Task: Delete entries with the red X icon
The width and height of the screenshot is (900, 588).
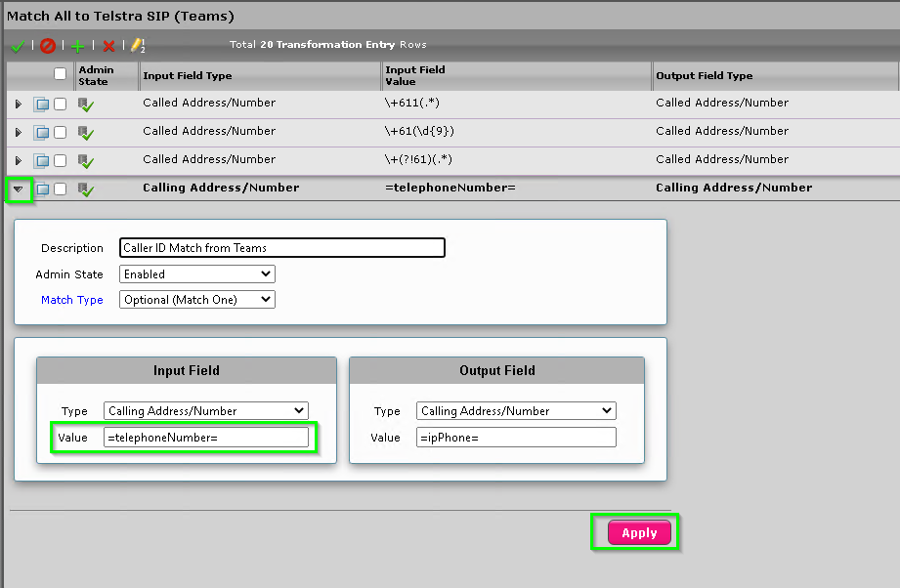Action: click(x=108, y=46)
